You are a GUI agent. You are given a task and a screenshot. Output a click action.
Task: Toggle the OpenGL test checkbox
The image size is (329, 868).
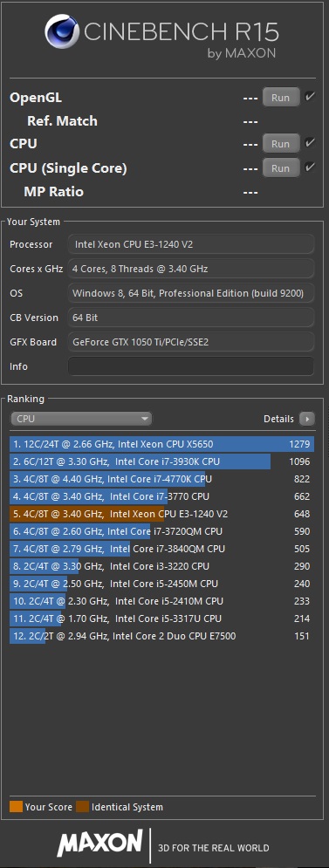(x=310, y=97)
